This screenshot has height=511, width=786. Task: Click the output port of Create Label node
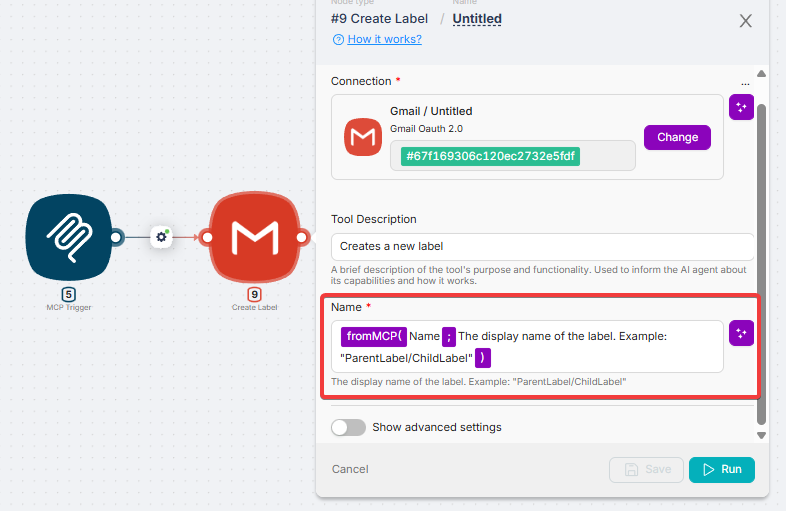302,237
